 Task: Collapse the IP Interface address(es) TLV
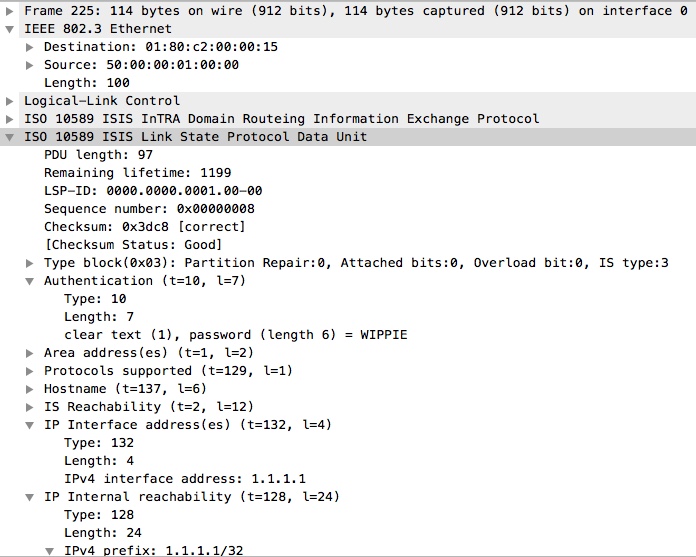coord(30,425)
